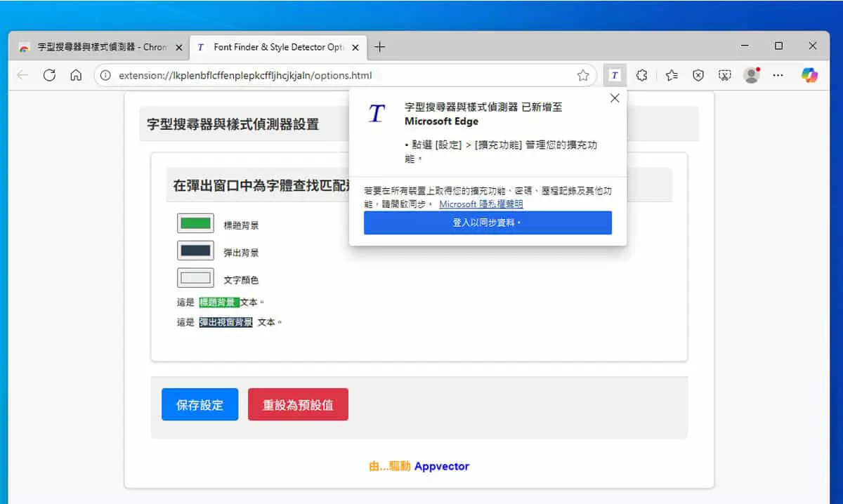Select the Font Finder & Style Detector Options tab
The height and width of the screenshot is (504, 843).
277,47
